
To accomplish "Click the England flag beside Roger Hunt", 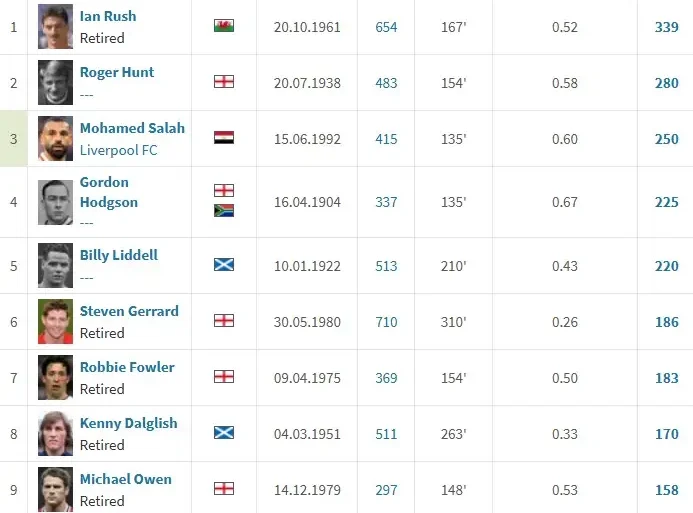I will (x=224, y=82).
